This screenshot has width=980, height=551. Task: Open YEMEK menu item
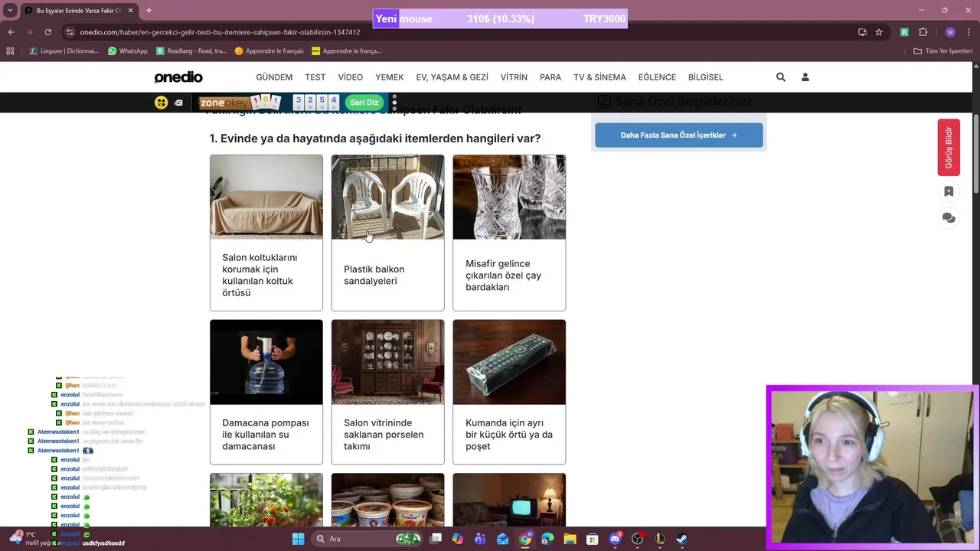click(390, 77)
